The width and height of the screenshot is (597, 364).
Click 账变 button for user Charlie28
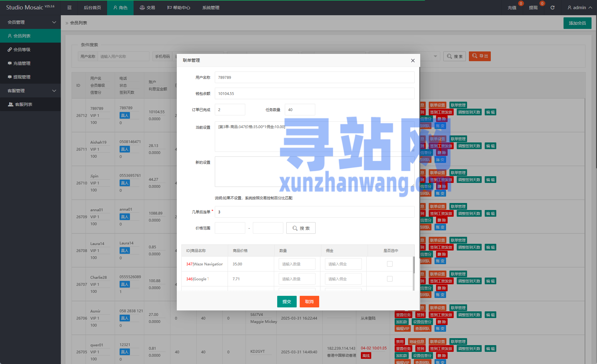click(x=440, y=295)
